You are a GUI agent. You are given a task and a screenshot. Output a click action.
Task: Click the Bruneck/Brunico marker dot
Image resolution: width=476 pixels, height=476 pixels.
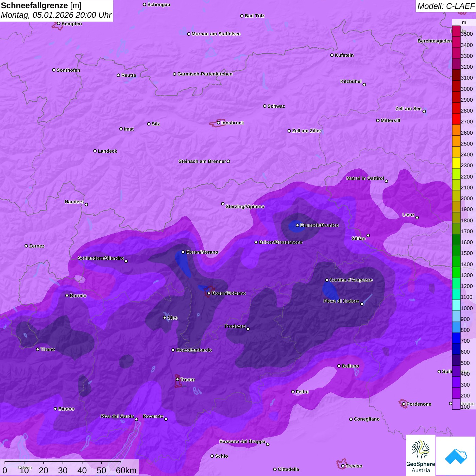click(297, 225)
